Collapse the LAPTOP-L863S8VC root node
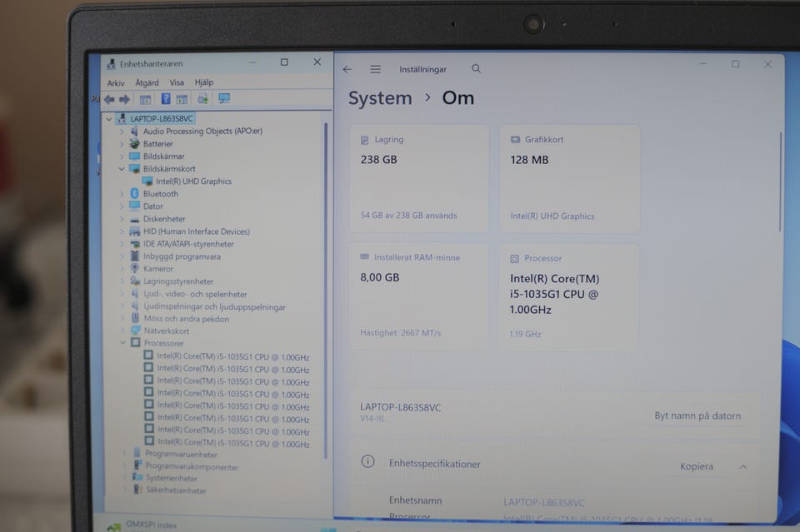 [108, 119]
